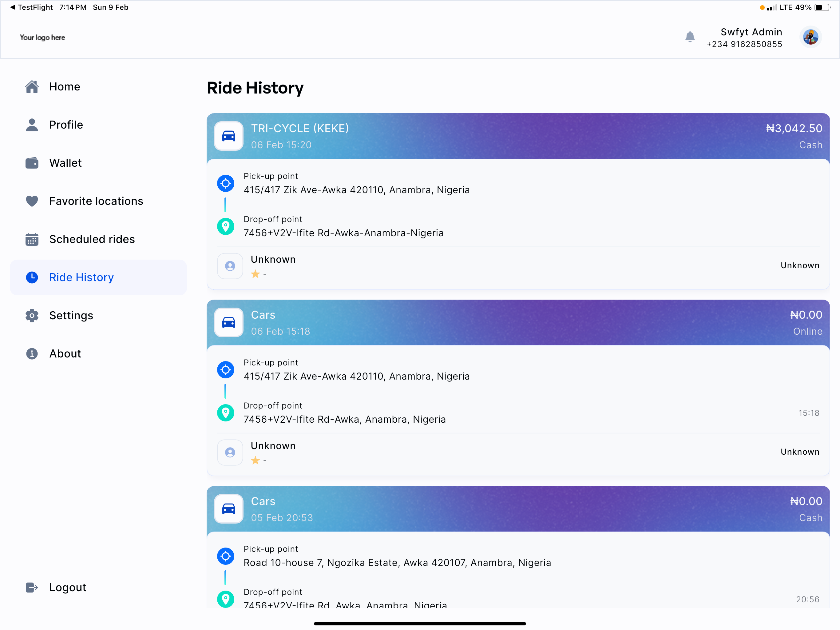The height and width of the screenshot is (630, 840).
Task: Click the Logout exit icon
Action: pyautogui.click(x=32, y=588)
